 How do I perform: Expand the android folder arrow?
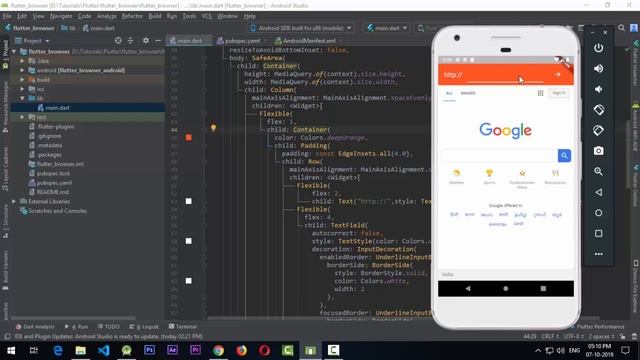tap(22, 70)
